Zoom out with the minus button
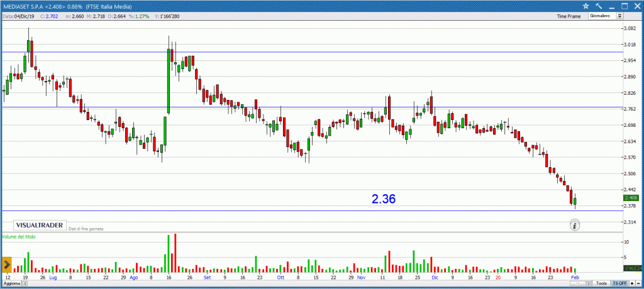 (x=638, y=284)
